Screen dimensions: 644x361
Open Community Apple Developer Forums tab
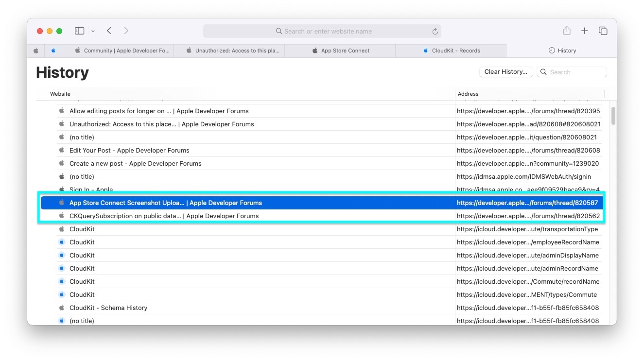pyautogui.click(x=122, y=51)
